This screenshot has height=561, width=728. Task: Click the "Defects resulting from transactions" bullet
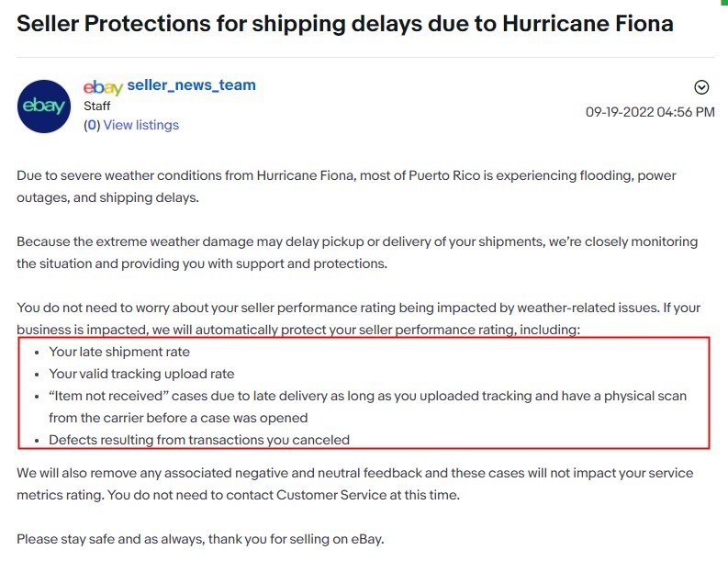[x=199, y=440]
